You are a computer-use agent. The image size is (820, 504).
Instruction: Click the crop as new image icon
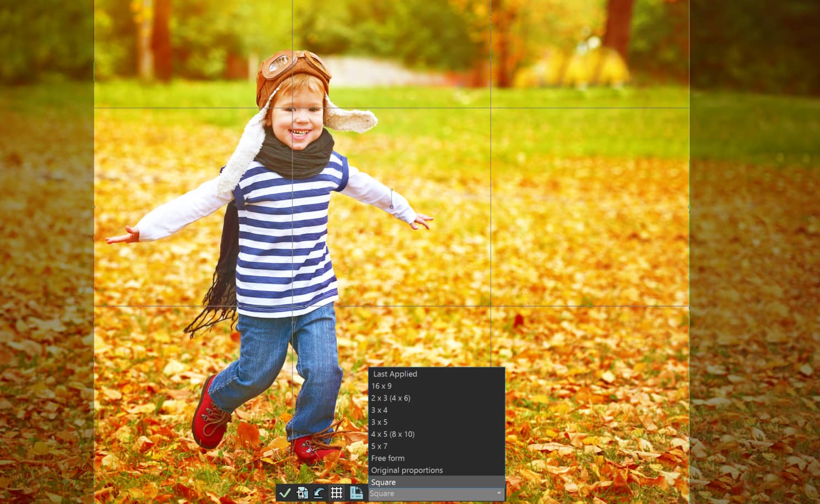click(x=302, y=493)
